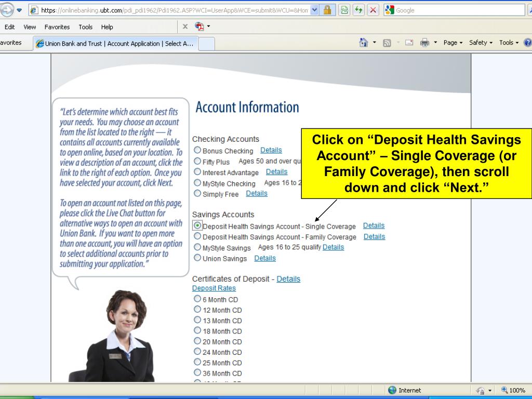Click the security padlock icon
Viewport: 532px width, 399px height.
click(x=327, y=9)
